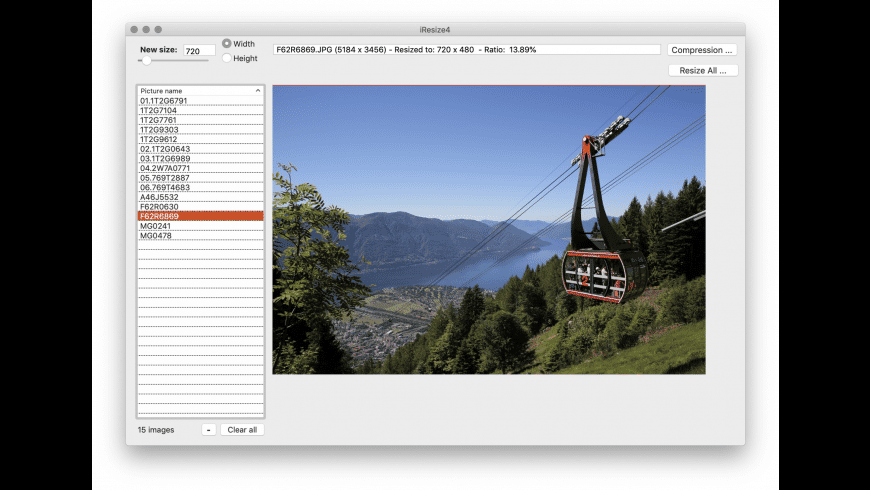The width and height of the screenshot is (870, 490).
Task: Remove selected image with minus button
Action: click(209, 430)
